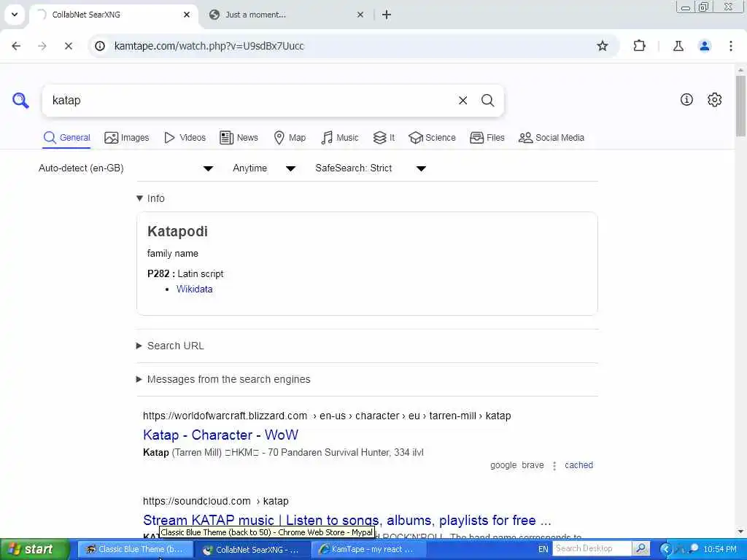
Task: Open Classic Blue Theme taskbar item
Action: click(x=135, y=549)
